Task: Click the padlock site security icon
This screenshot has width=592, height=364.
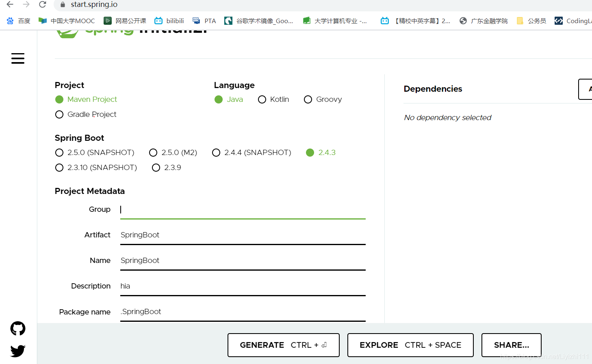Action: pos(63,4)
